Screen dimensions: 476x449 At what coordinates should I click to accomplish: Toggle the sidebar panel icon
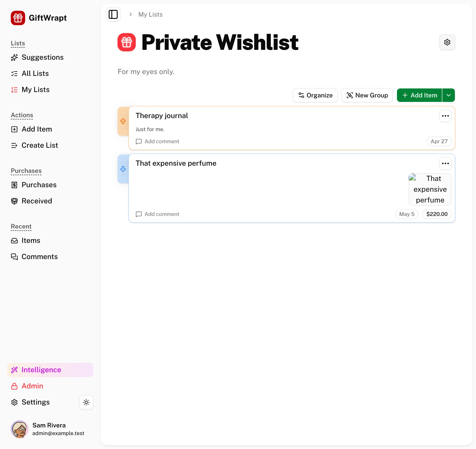[113, 14]
